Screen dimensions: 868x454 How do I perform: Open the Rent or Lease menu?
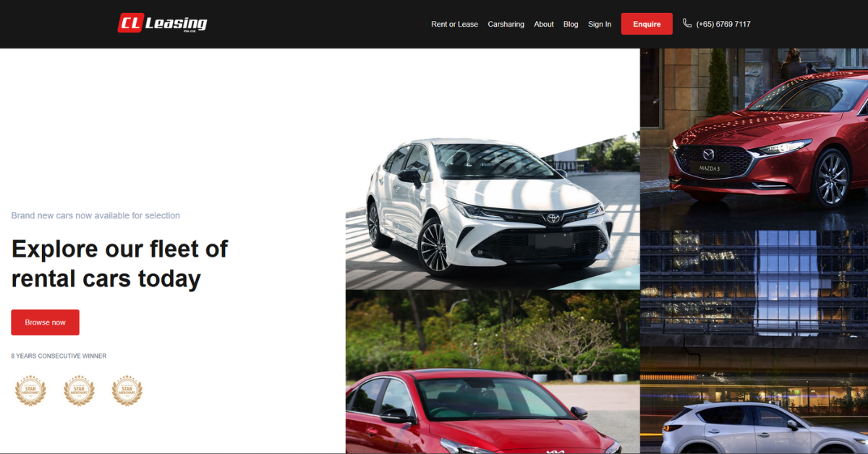point(454,24)
